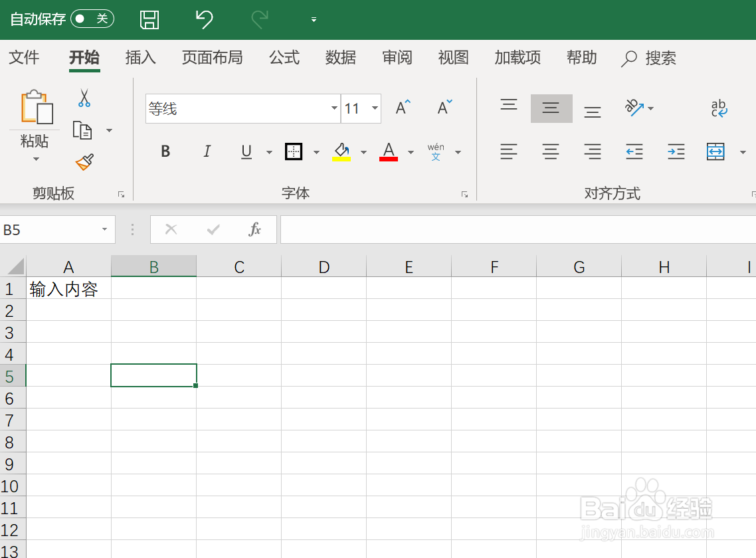Click the Paste clipboard icon
Screen dimensions: 756x558
[x=36, y=108]
